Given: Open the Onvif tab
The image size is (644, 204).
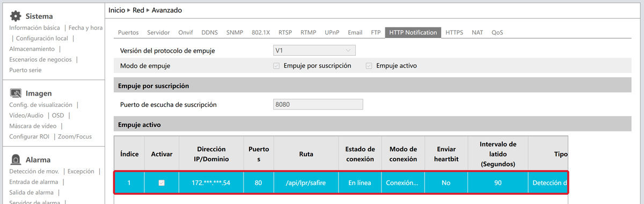Looking at the screenshot, I should (x=186, y=33).
